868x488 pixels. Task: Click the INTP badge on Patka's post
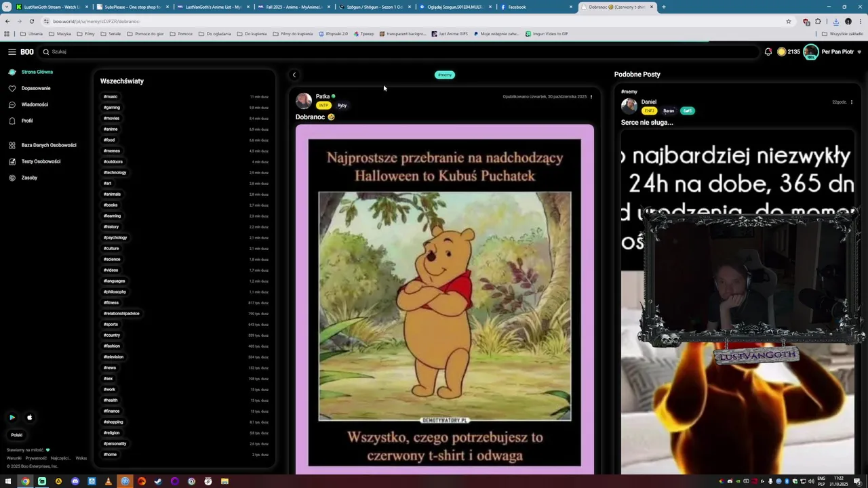pyautogui.click(x=324, y=105)
